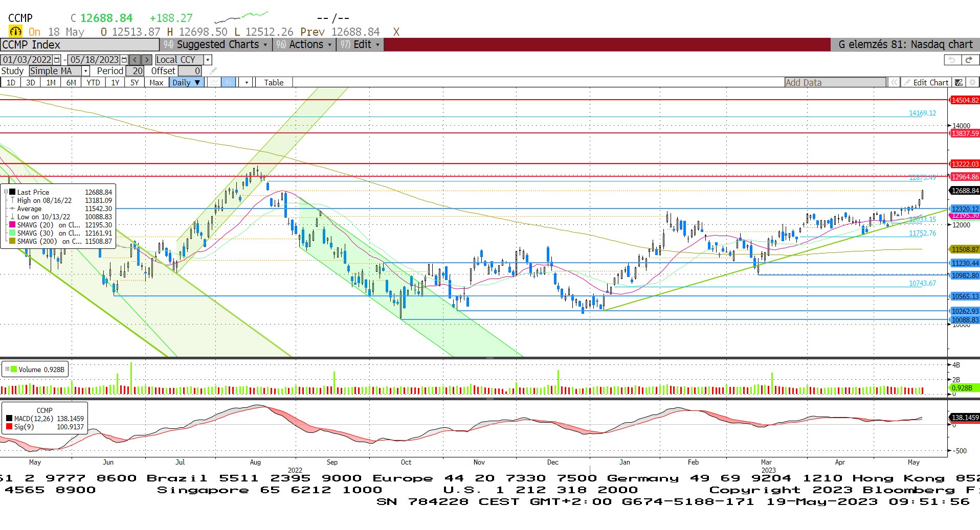Screen dimensions: 980x530
Task: Click the Period value field 20
Action: tap(135, 71)
